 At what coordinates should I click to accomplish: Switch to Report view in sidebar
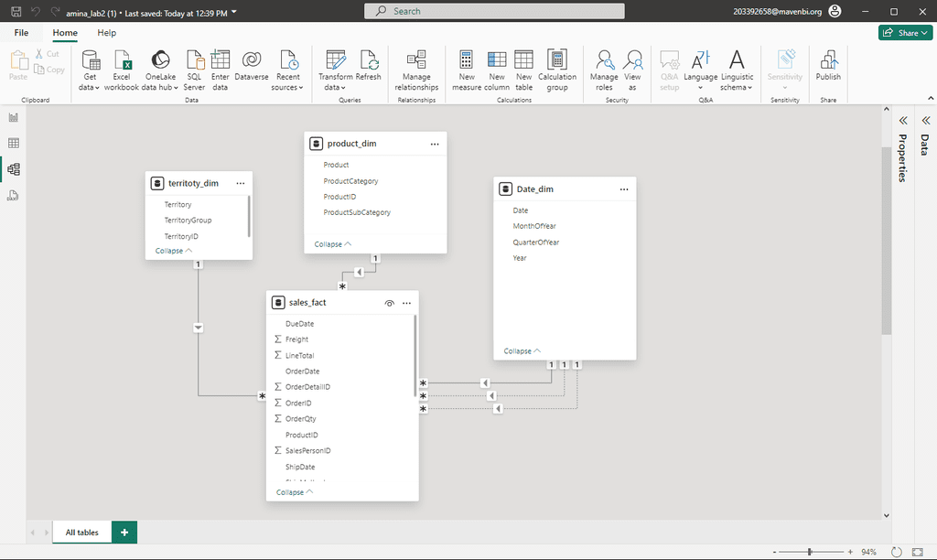13,118
